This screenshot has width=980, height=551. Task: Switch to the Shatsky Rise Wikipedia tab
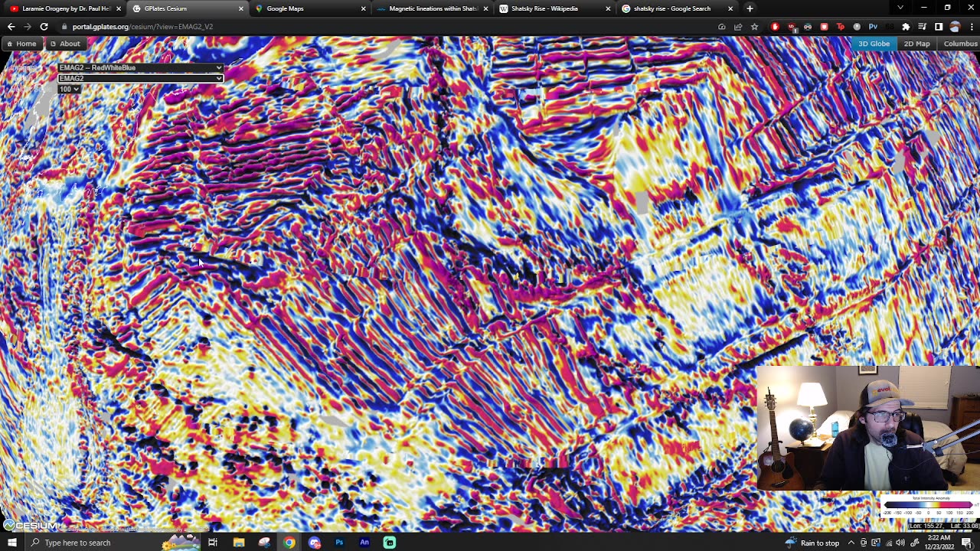pyautogui.click(x=555, y=8)
